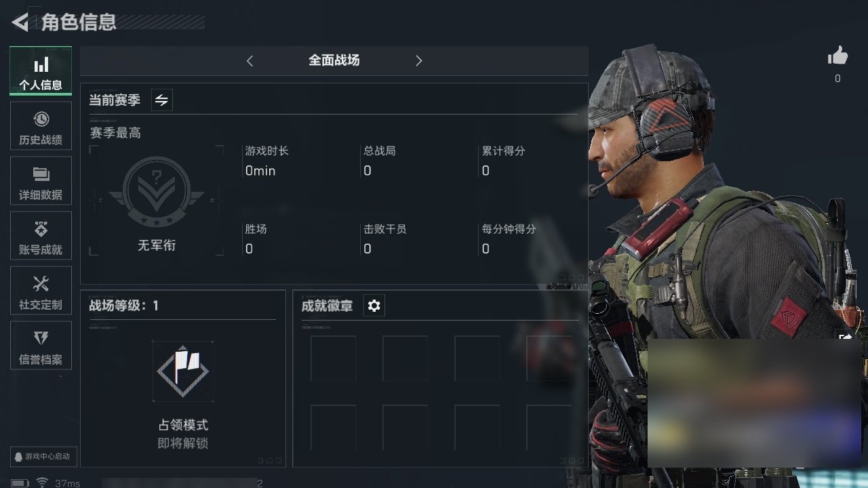Tap the 游戏中心启动 button
This screenshot has height=488, width=868.
tap(42, 456)
